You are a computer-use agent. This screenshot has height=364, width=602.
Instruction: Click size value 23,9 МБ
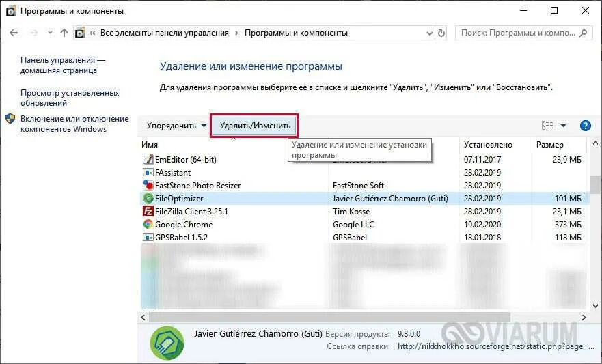(566, 159)
